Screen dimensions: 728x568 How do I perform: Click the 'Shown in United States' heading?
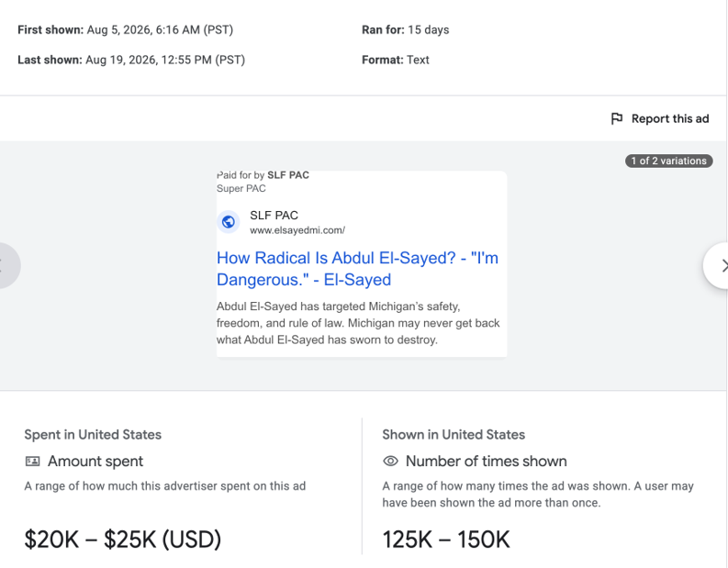tap(454, 435)
